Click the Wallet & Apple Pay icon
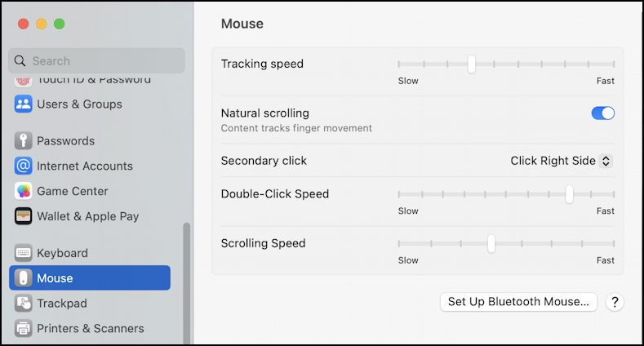This screenshot has height=346, width=644. pyautogui.click(x=23, y=216)
